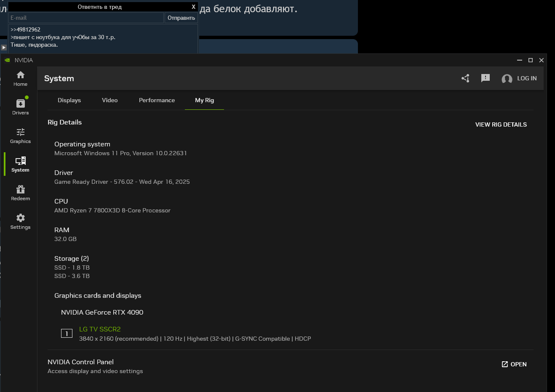Click the '3840 x 2160 (recommended)' display details
The height and width of the screenshot is (392, 555).
pyautogui.click(x=119, y=339)
